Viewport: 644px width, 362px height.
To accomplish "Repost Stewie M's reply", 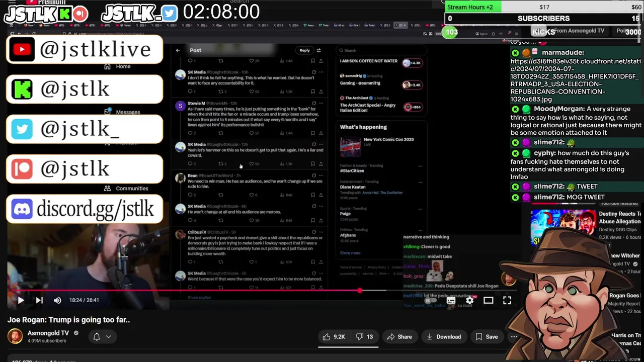I will click(220, 133).
